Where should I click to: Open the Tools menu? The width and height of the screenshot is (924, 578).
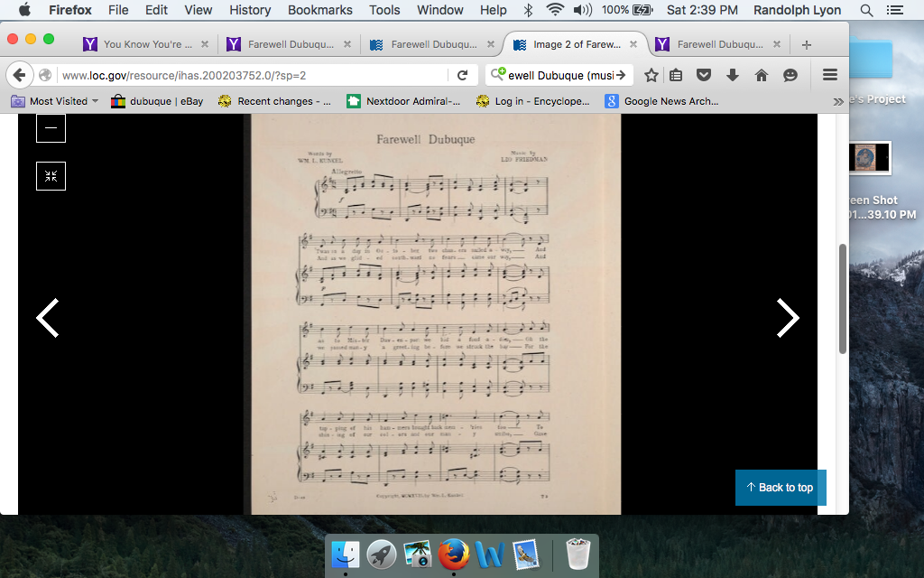tap(384, 10)
